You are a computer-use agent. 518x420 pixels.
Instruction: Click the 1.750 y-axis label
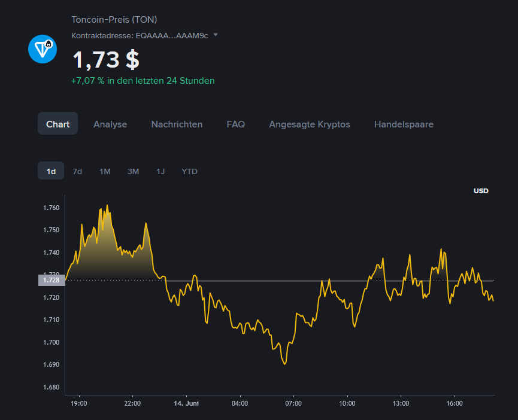click(x=52, y=230)
